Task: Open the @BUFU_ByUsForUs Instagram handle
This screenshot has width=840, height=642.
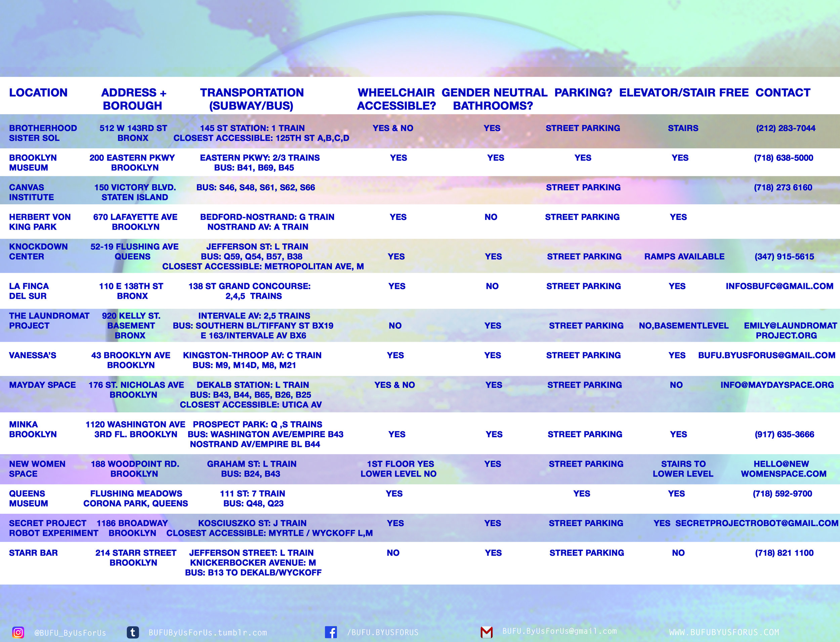Action: click(70, 633)
